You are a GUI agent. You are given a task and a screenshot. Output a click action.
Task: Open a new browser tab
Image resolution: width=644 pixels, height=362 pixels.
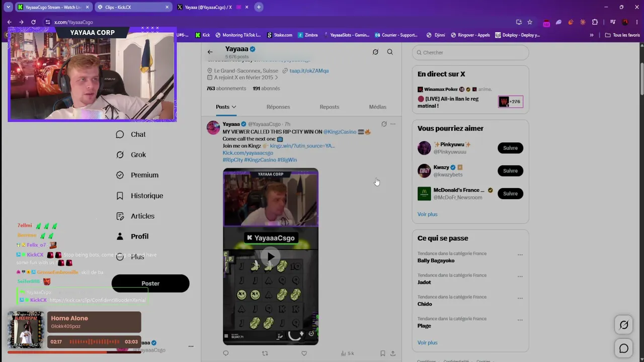tap(259, 7)
